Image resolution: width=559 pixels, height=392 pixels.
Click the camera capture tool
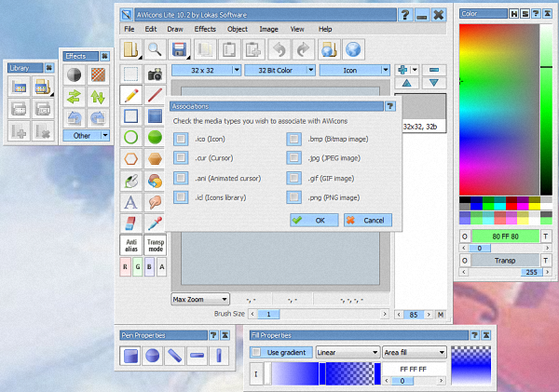coord(155,74)
